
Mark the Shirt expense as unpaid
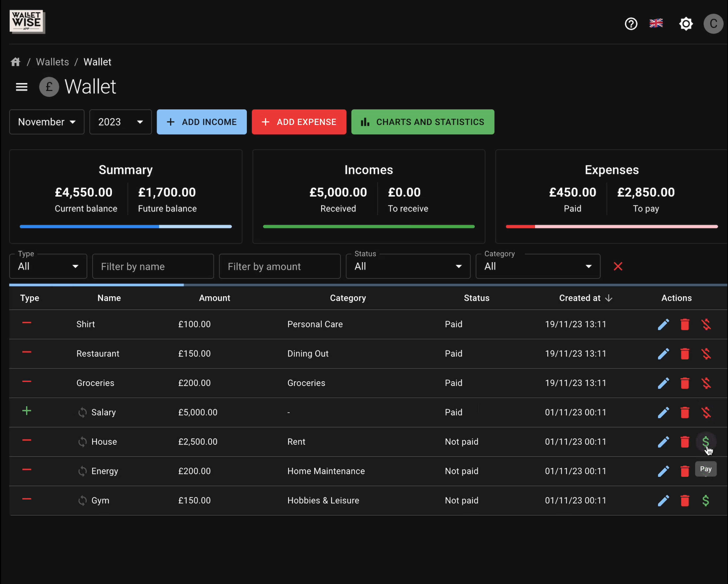click(706, 324)
